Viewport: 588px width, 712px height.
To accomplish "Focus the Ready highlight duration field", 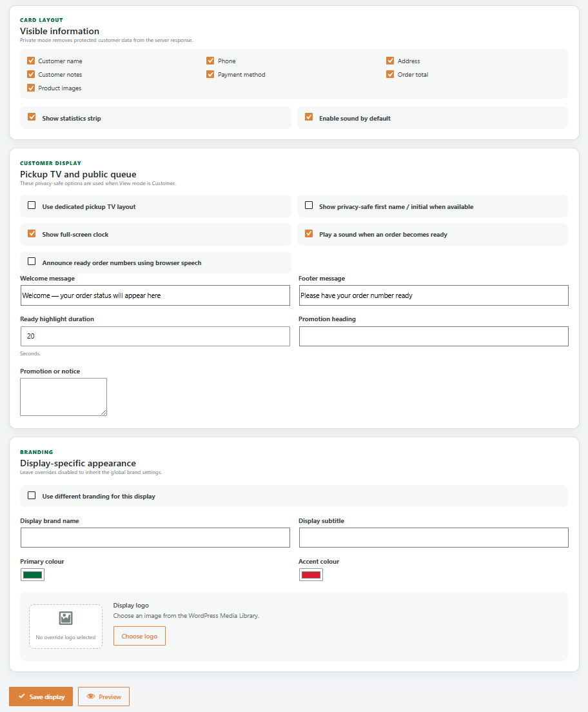I will (155, 337).
